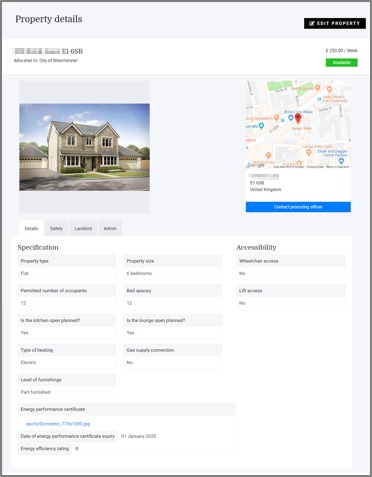
Task: Go to the Admin tab
Action: [x=110, y=228]
